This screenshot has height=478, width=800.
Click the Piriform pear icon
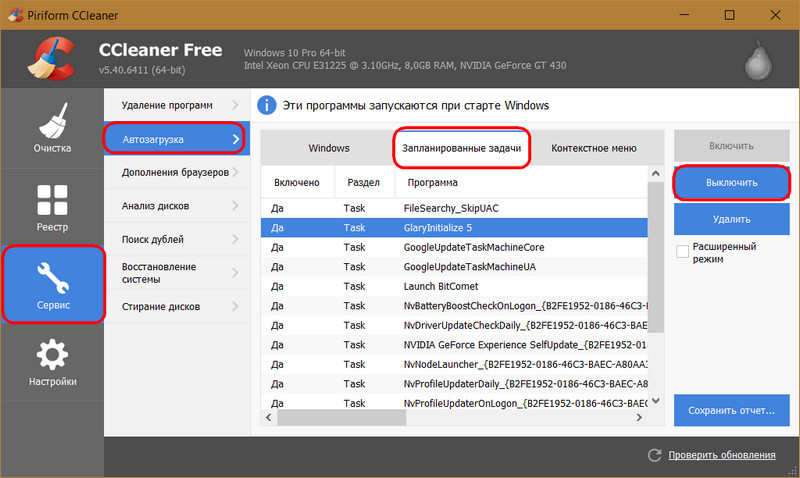click(x=759, y=62)
